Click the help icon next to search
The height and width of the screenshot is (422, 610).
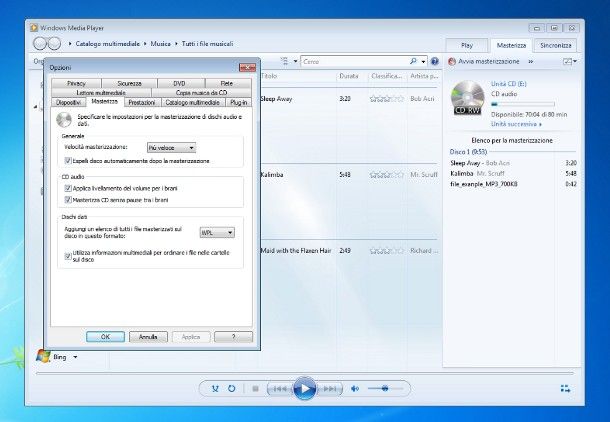[x=435, y=61]
